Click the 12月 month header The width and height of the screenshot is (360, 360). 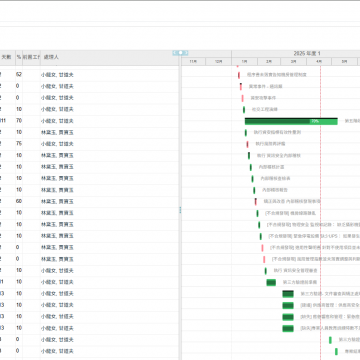point(219,62)
